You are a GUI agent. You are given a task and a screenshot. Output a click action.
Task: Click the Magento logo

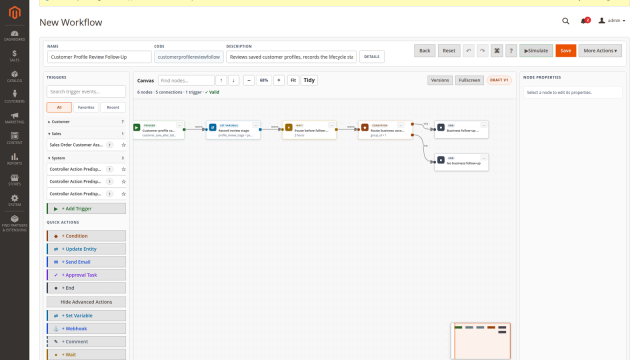[15, 13]
